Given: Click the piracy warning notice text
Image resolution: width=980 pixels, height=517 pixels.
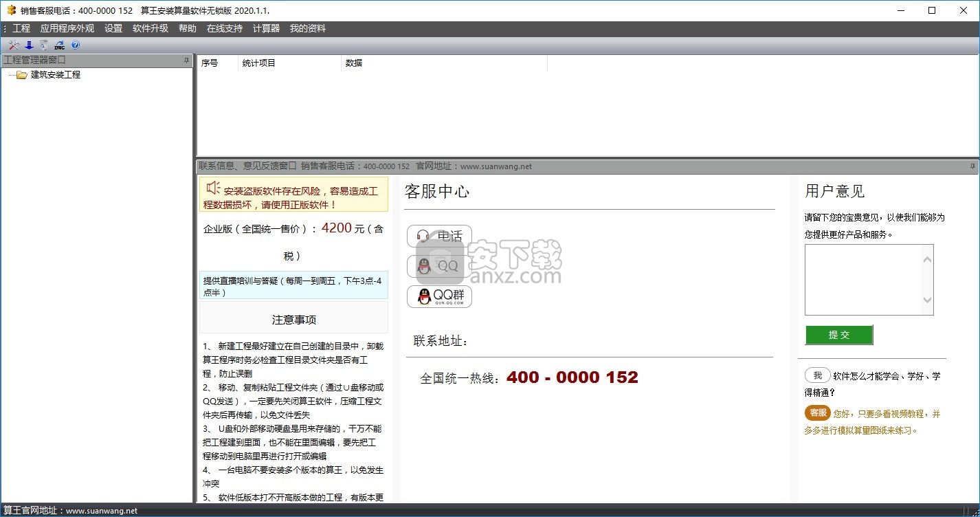Looking at the screenshot, I should pyautogui.click(x=294, y=195).
